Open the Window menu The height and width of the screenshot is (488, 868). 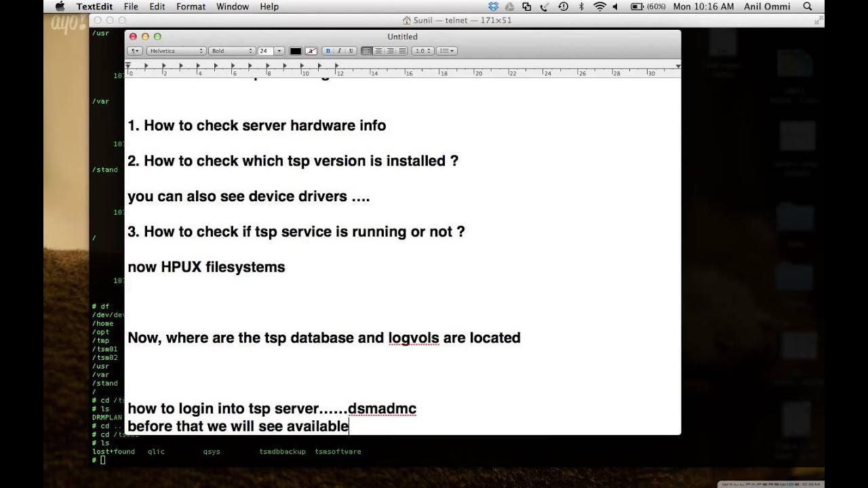click(233, 7)
